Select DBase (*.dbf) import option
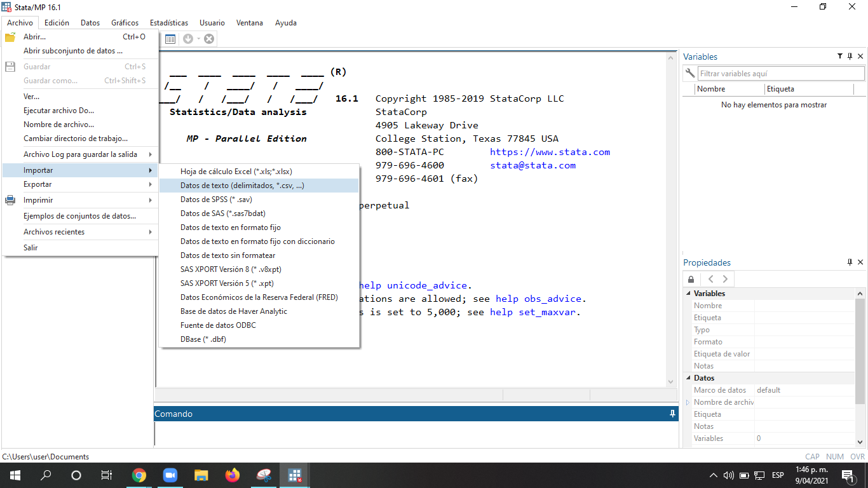The width and height of the screenshot is (868, 488). tap(259, 339)
